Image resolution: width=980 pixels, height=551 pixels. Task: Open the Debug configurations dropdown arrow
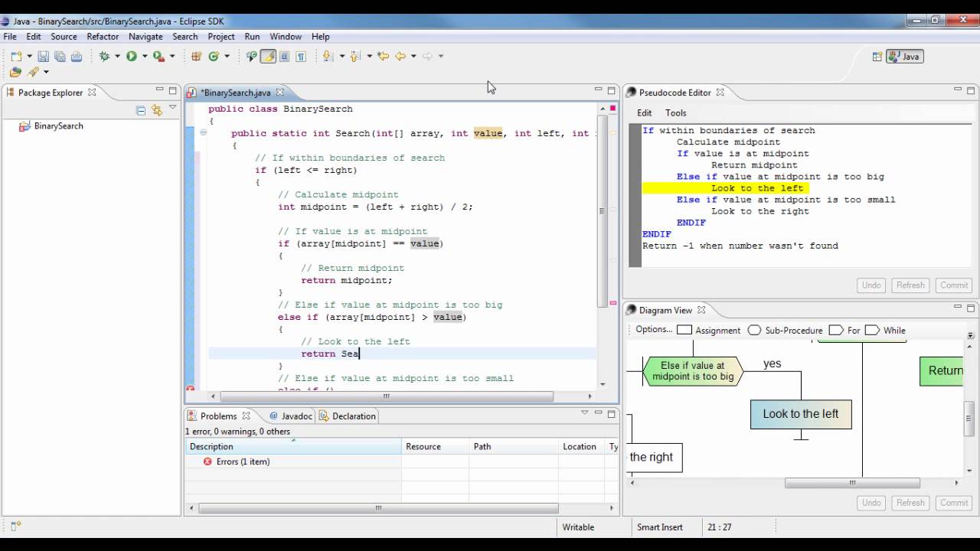pos(117,56)
